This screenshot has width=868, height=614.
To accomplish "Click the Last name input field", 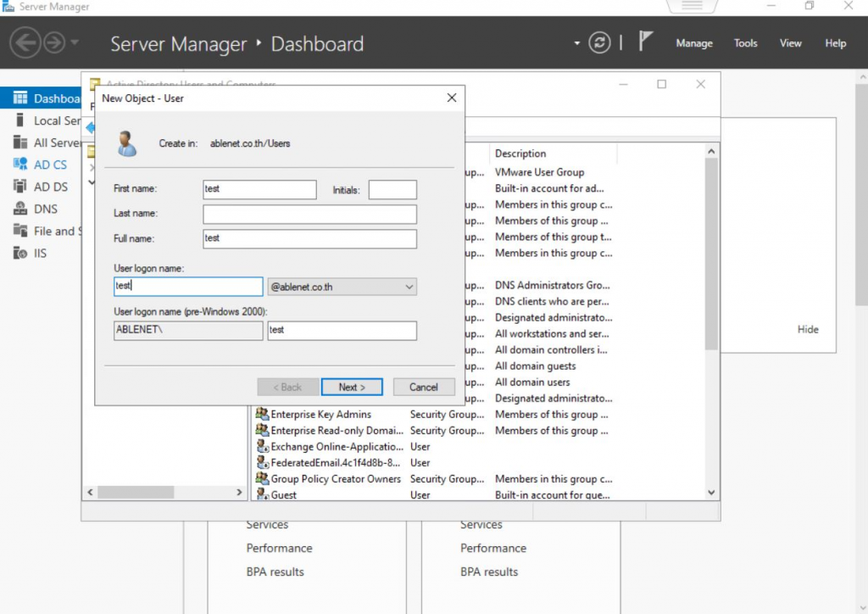I will click(309, 214).
